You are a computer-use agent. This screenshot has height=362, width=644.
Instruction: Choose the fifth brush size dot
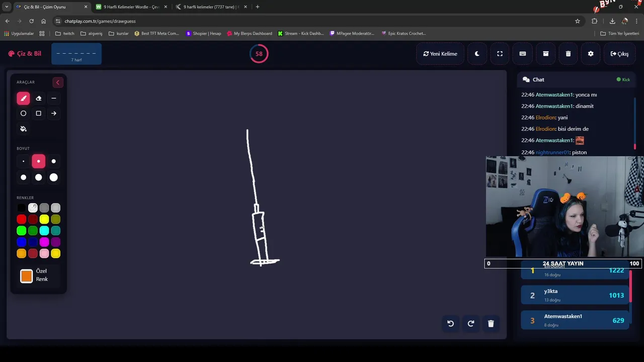[38, 177]
